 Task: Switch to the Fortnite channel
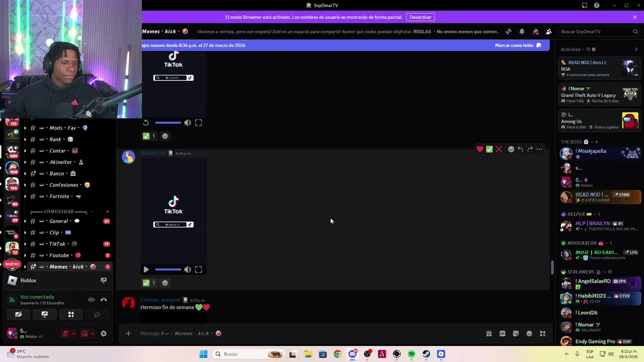click(x=70, y=196)
